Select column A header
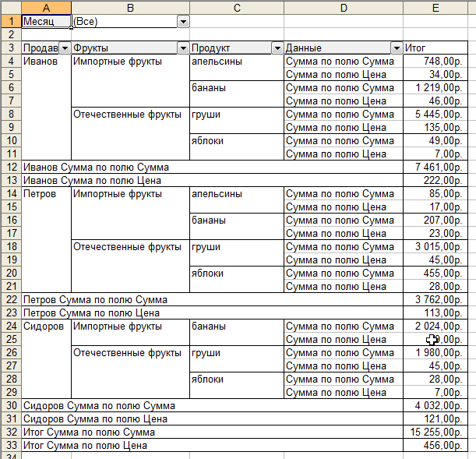This screenshot has height=459, width=476. (46, 8)
